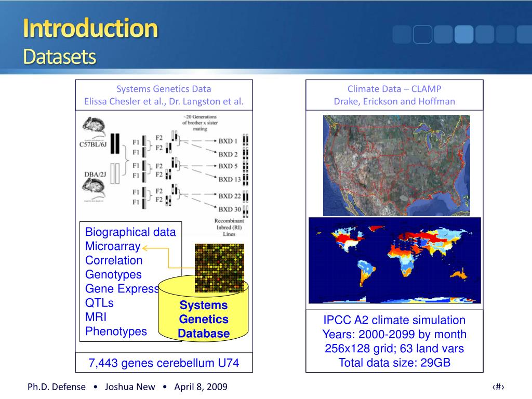Click 'Total data size: 29GB' text
The height and width of the screenshot is (399, 532).
394,363
